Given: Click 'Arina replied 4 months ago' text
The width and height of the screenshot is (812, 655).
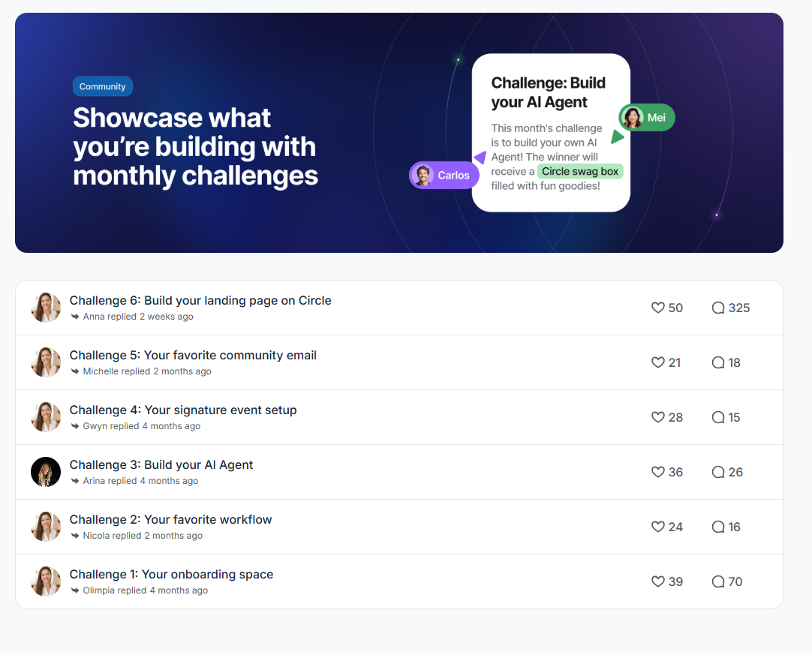Looking at the screenshot, I should [x=140, y=481].
